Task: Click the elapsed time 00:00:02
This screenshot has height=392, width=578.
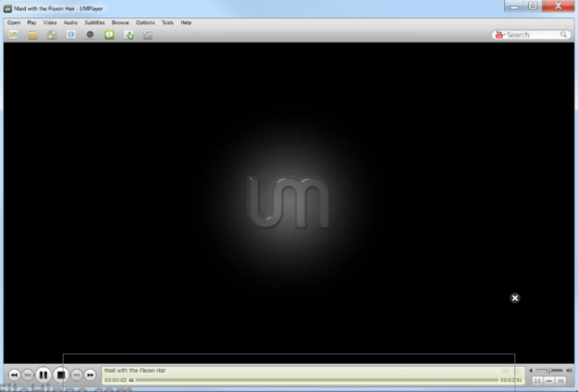Action: 116,379
